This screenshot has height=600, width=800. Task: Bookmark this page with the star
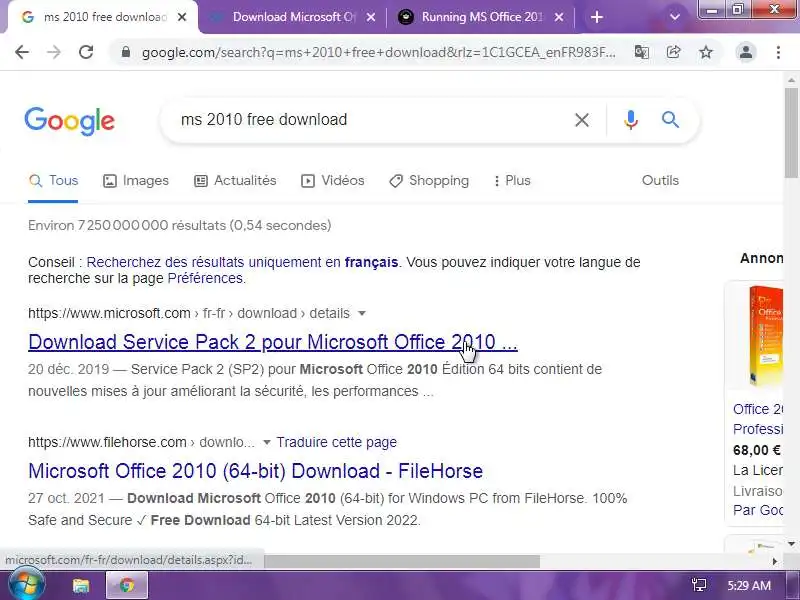point(706,52)
